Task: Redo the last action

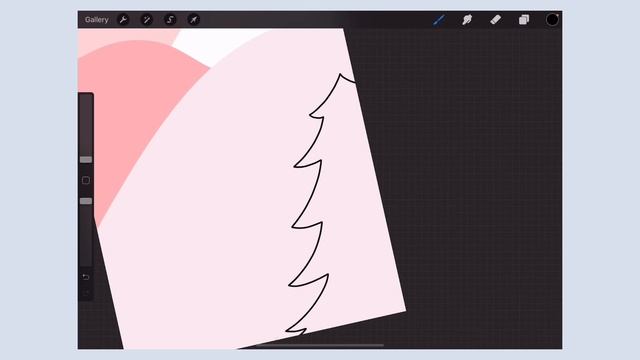Action: click(x=86, y=293)
